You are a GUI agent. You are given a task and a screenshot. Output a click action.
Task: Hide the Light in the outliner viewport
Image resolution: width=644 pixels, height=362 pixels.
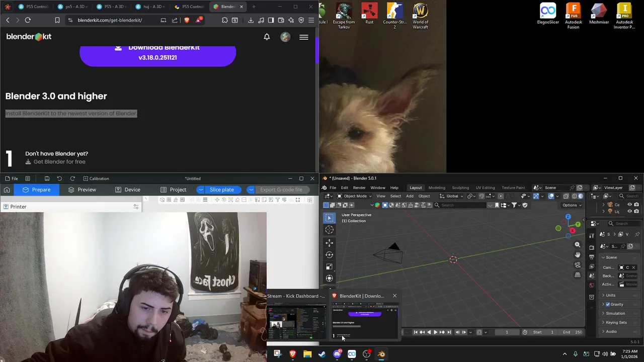coord(629,211)
